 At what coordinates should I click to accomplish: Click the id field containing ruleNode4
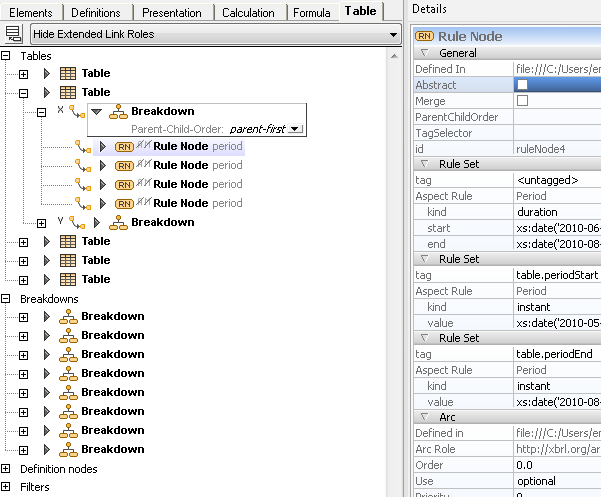556,149
